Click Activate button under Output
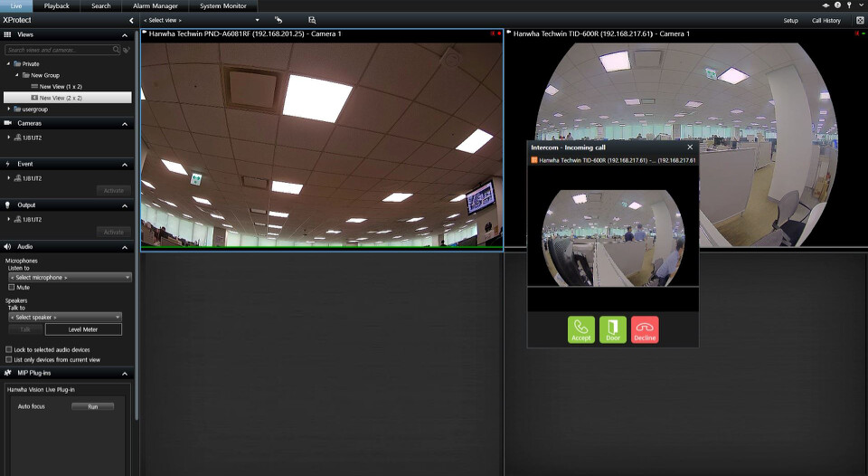Screen dimensions: 868x476 click(x=114, y=233)
